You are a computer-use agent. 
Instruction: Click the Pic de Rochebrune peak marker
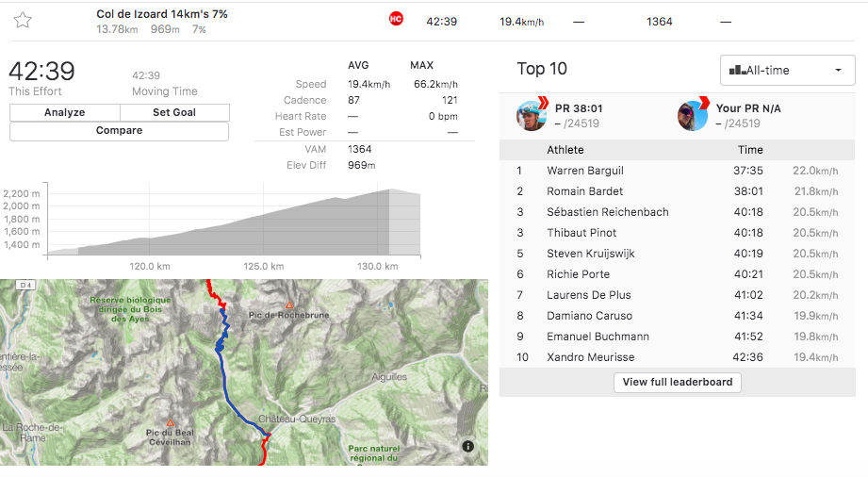click(x=289, y=305)
